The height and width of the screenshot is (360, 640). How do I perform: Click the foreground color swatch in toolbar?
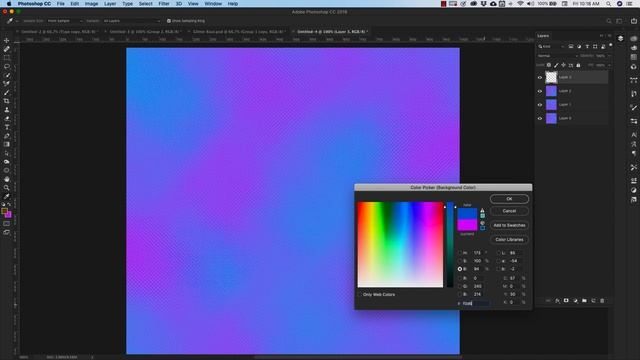pyautogui.click(x=4, y=211)
